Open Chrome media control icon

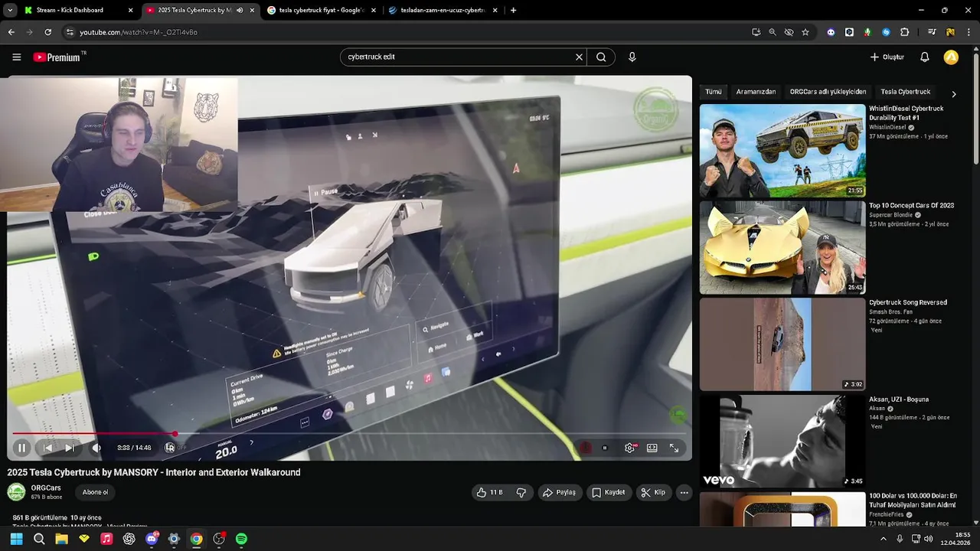[932, 32]
